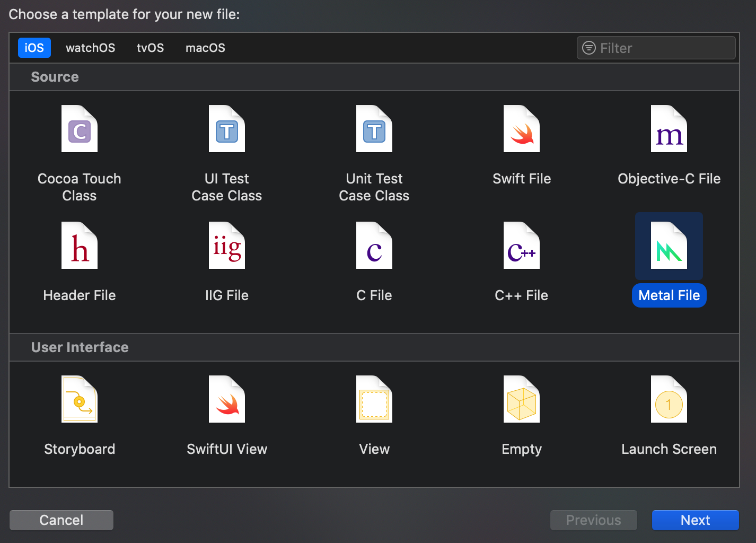This screenshot has height=543, width=756.
Task: Switch to the watchOS platform tab
Action: click(90, 48)
